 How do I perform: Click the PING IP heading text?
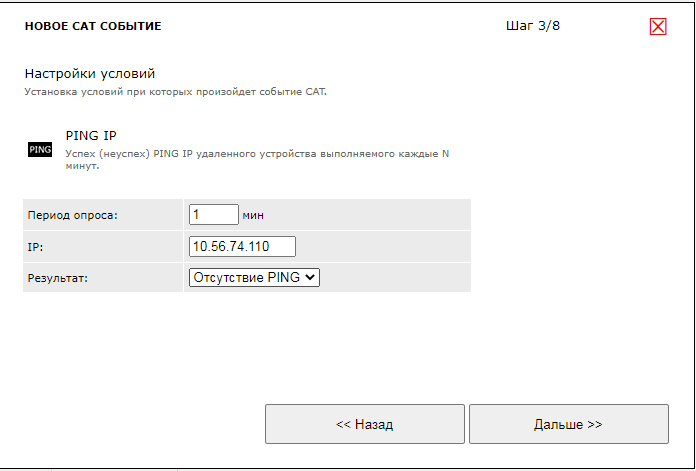(x=93, y=135)
